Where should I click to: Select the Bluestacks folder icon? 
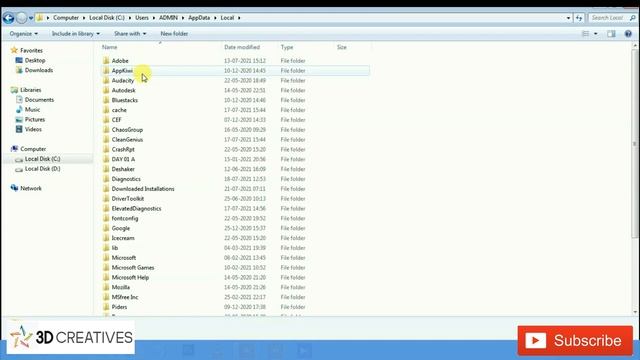(106, 100)
